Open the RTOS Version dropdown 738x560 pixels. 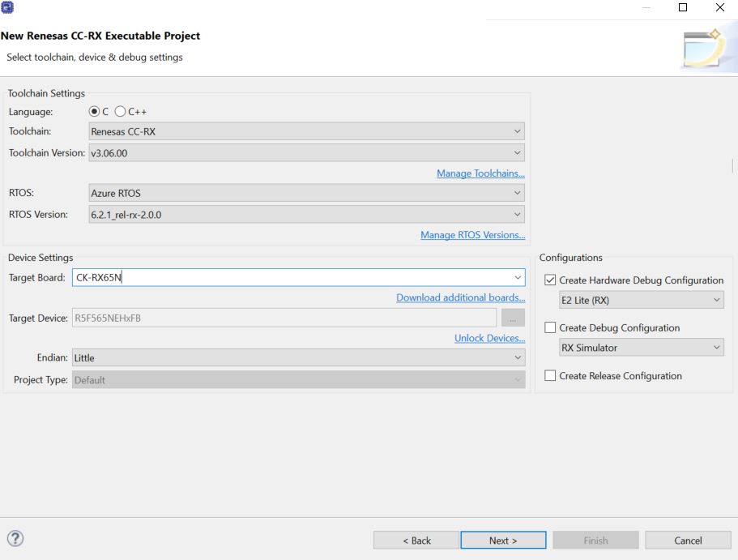point(306,215)
